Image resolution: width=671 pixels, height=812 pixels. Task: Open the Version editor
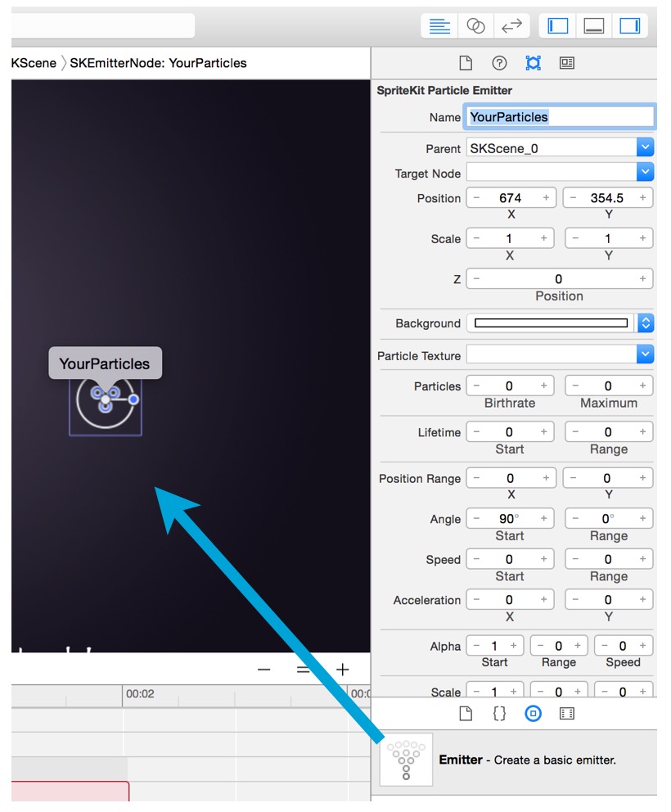click(x=511, y=25)
